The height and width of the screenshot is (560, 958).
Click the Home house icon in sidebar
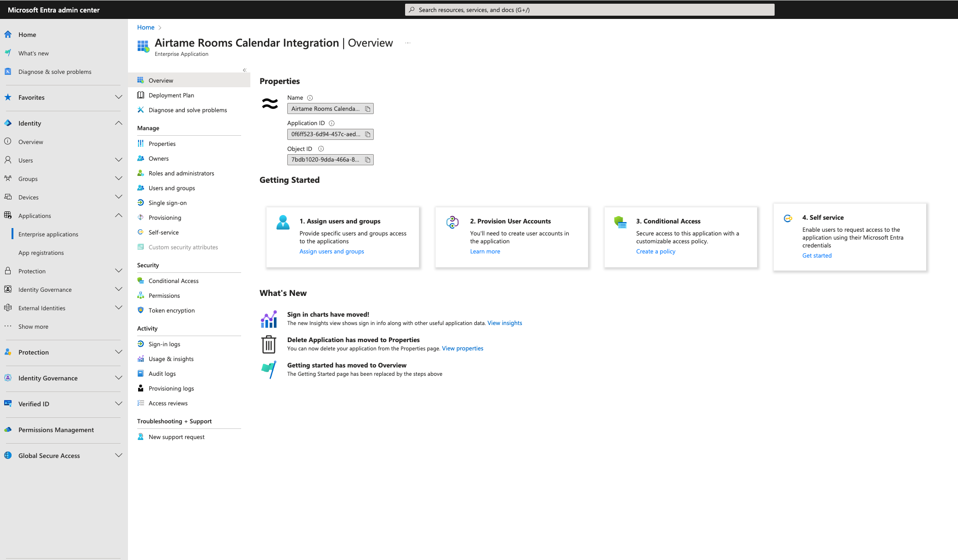tap(8, 35)
